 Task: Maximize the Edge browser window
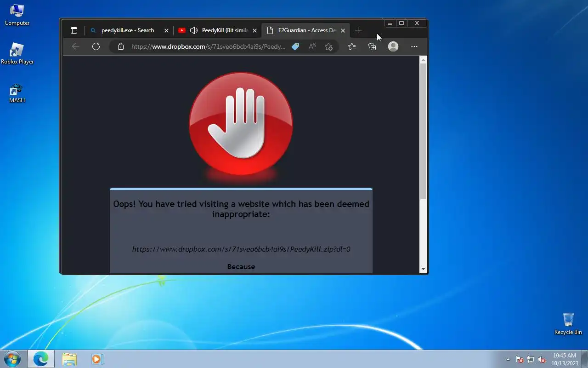401,23
